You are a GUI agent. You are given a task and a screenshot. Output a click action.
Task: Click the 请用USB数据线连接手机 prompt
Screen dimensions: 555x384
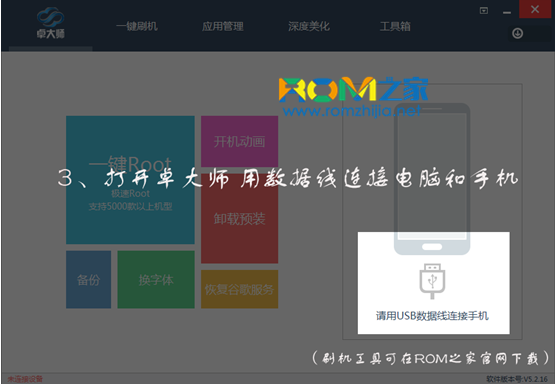point(432,315)
